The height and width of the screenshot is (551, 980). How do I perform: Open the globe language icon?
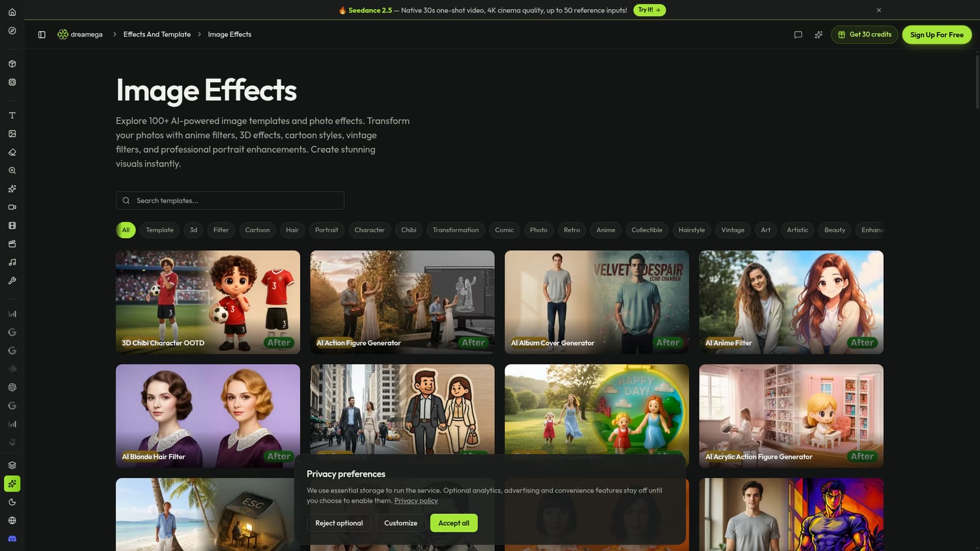12,520
